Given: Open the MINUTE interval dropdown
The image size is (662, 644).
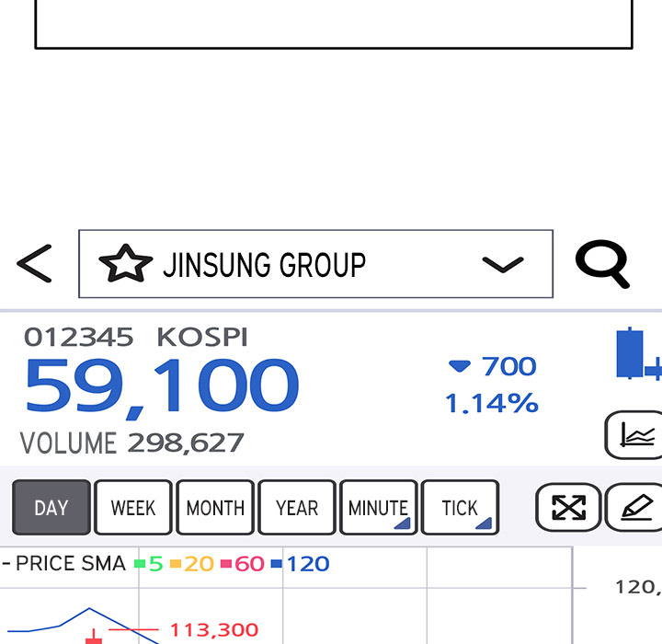Looking at the screenshot, I should [x=379, y=508].
